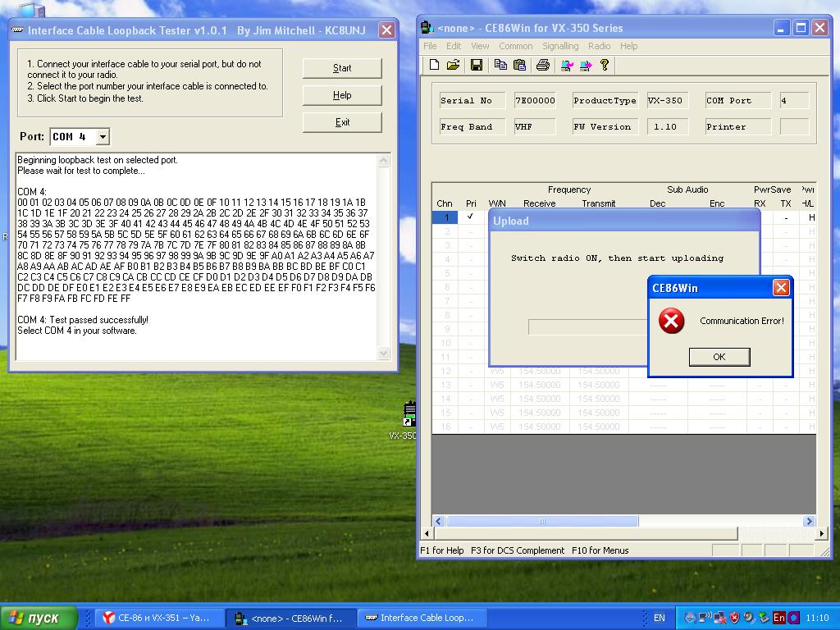Click the Upload to radio toolbar icon
Screen dimensions: 840x630
coord(586,66)
